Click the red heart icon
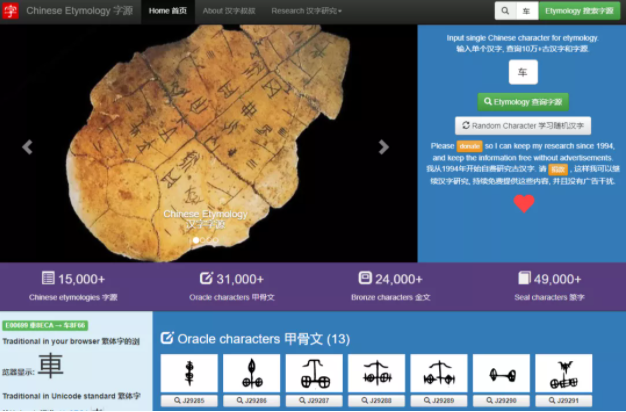 tap(524, 203)
